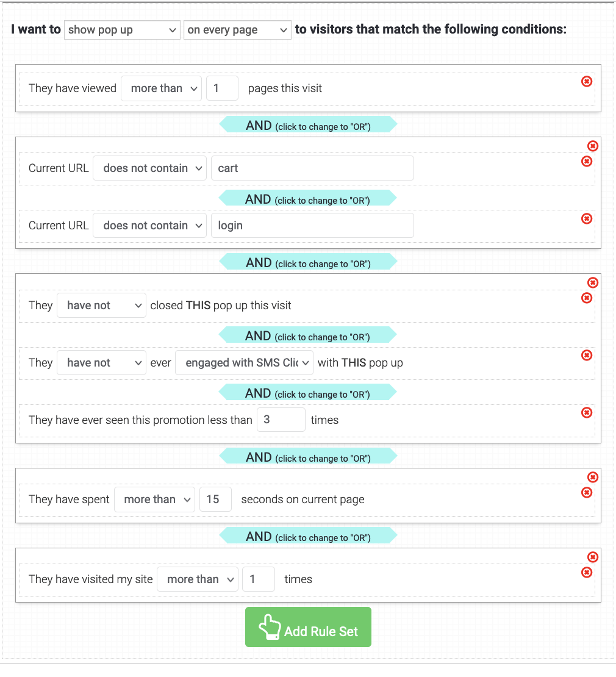
Task: Change first AND between rule sets to OR
Action: click(x=308, y=125)
